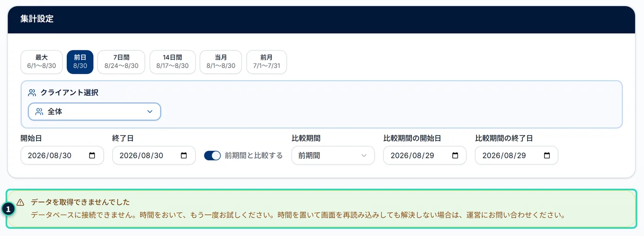Viewport: 644px width, 236px height.
Task: Click the chevron in the client dropdown
Action: 150,112
